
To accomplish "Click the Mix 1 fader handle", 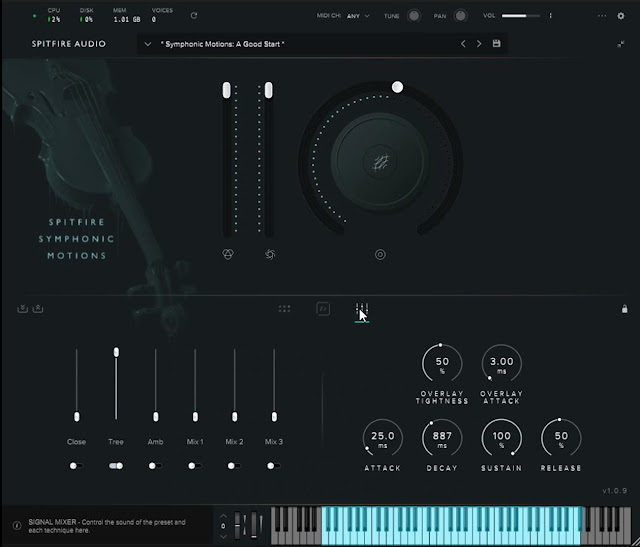I will tap(195, 417).
